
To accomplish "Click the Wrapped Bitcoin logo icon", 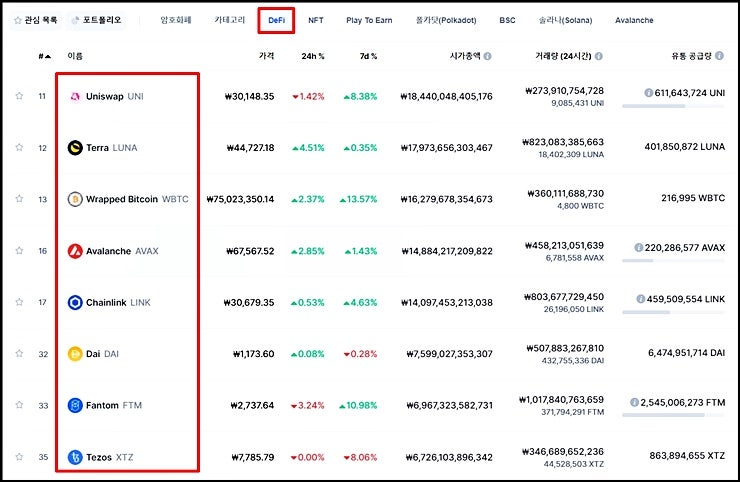I will click(75, 199).
